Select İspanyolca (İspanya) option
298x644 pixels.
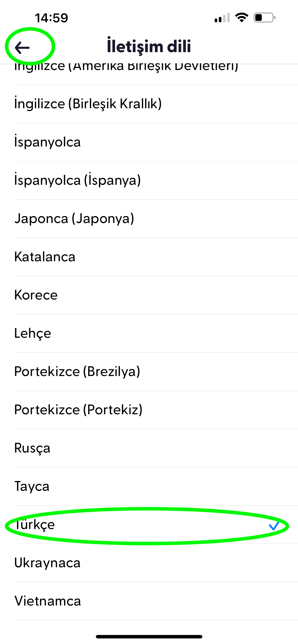(x=78, y=180)
